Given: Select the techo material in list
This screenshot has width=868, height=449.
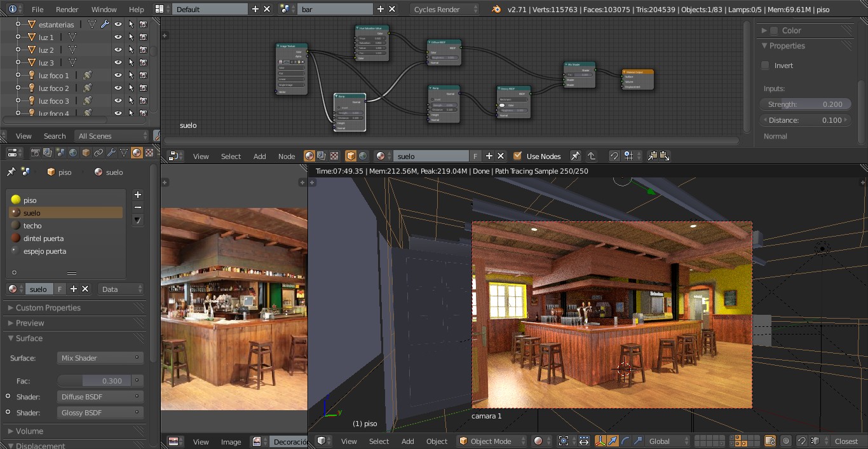Looking at the screenshot, I should (x=32, y=226).
